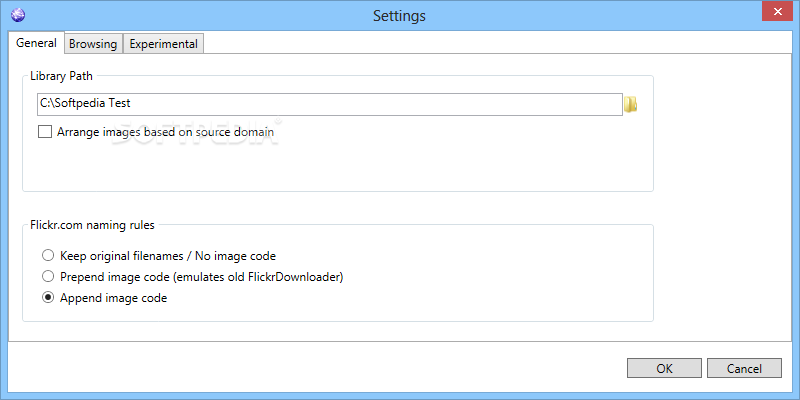
Task: Open the folder browse icon beside library path
Action: click(631, 104)
